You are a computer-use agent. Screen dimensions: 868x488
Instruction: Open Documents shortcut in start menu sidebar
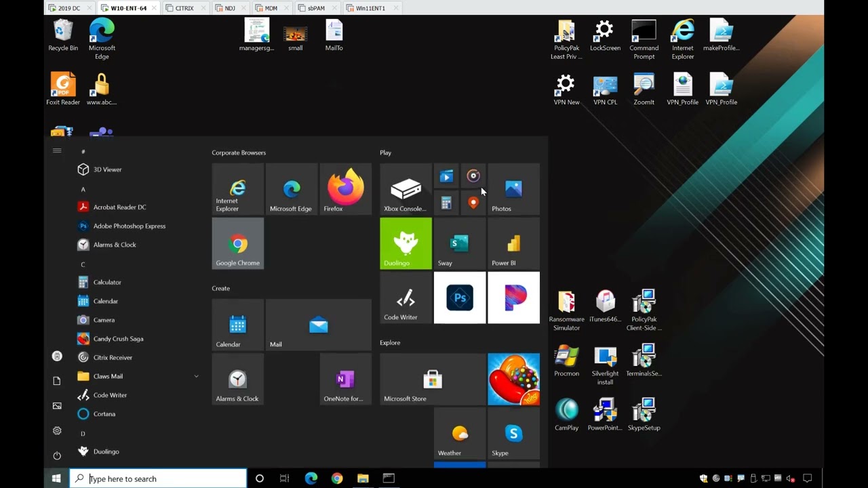(57, 381)
